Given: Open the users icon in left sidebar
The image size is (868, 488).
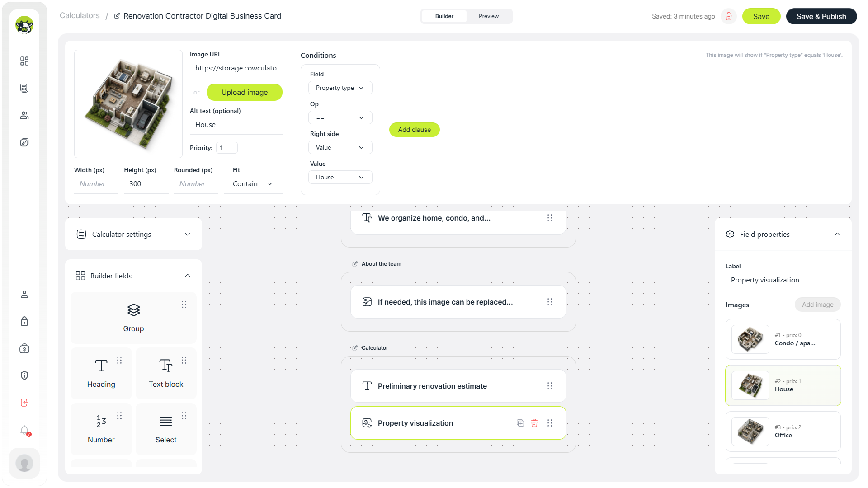Looking at the screenshot, I should pyautogui.click(x=24, y=115).
